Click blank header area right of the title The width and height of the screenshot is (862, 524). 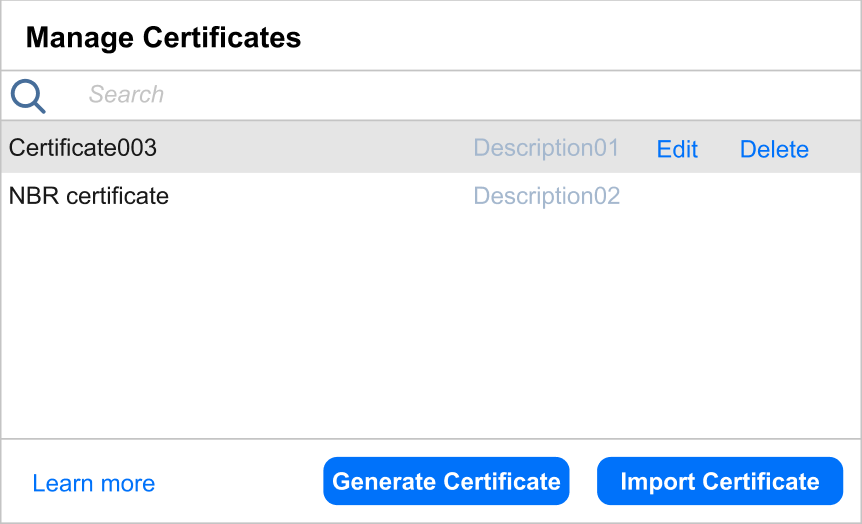click(x=580, y=38)
